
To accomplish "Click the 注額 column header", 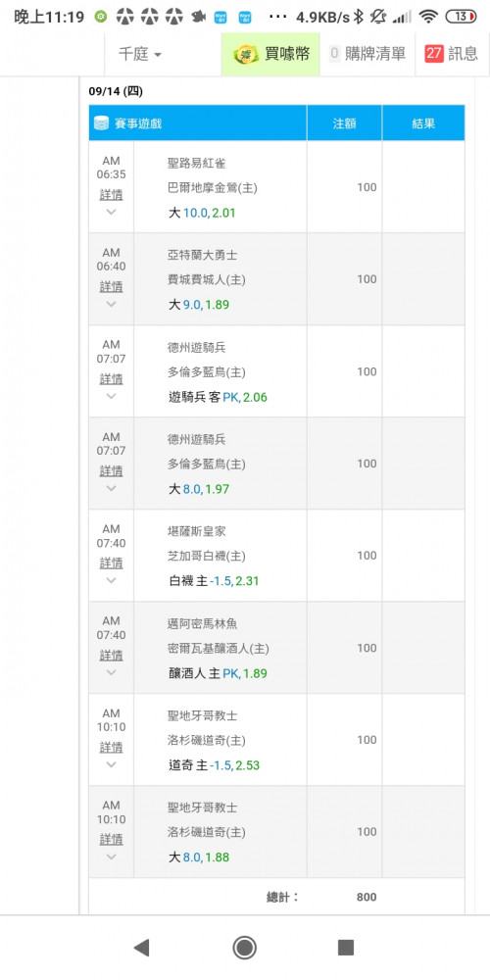I will click(x=344, y=123).
